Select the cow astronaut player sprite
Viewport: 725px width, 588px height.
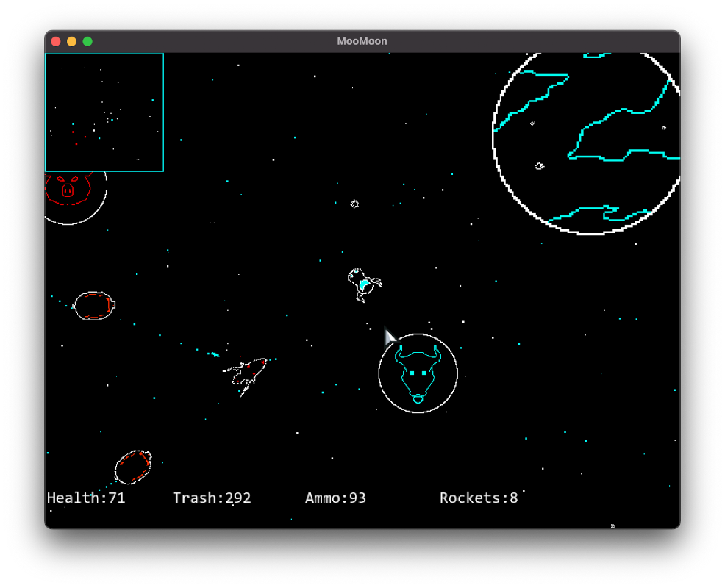pos(363,284)
